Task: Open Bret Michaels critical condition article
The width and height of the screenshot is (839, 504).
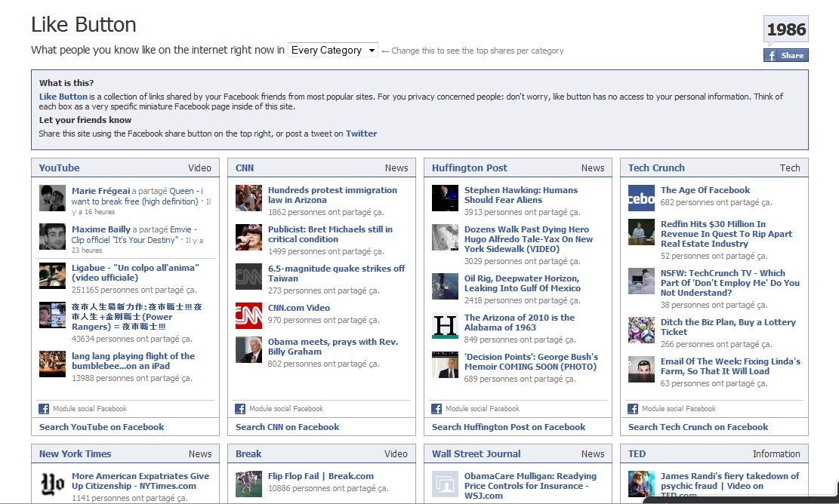Action: point(330,234)
